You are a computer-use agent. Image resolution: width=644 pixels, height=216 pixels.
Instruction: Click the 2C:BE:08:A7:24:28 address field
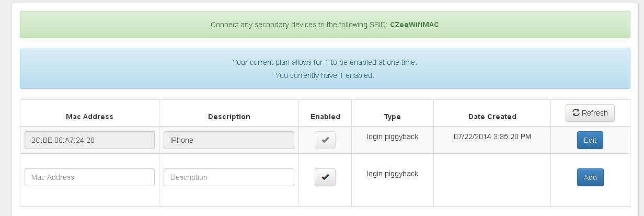(x=90, y=140)
